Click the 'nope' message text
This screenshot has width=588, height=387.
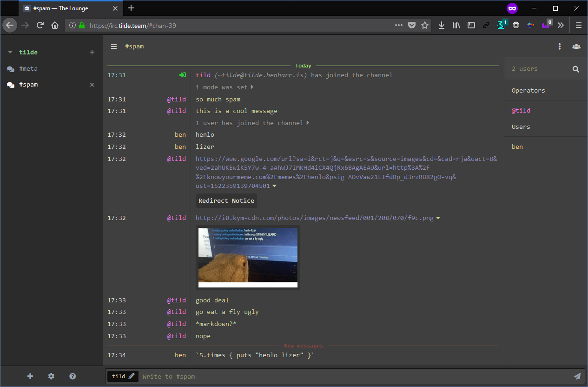[203, 336]
